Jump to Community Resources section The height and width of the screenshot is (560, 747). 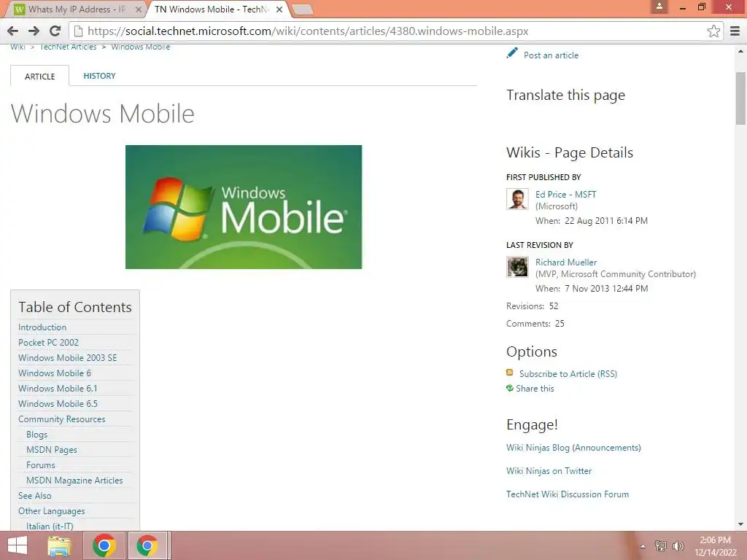pos(61,419)
